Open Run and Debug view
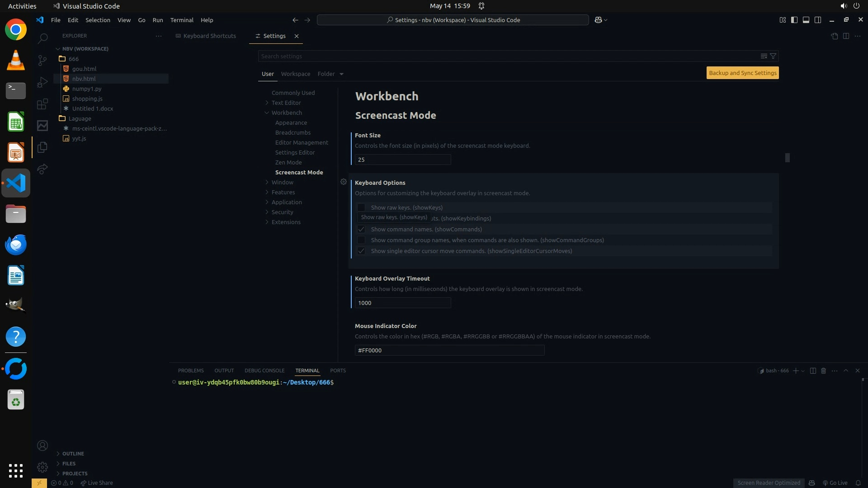 click(x=42, y=82)
